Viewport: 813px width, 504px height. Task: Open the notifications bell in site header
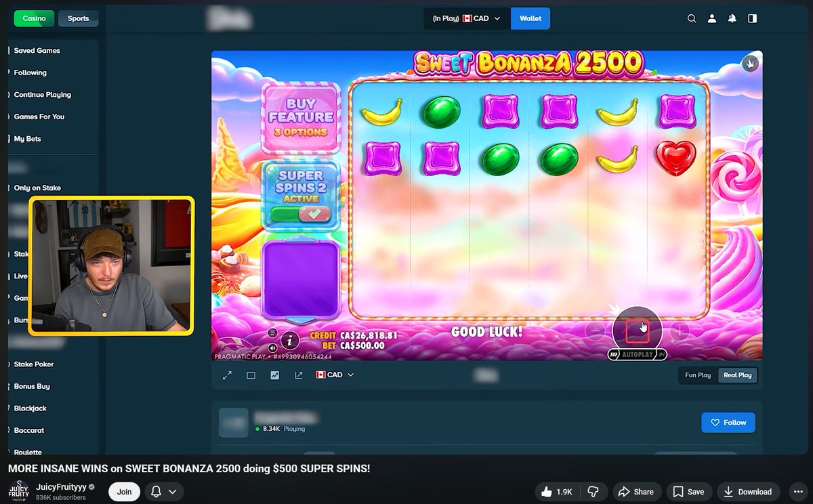732,18
